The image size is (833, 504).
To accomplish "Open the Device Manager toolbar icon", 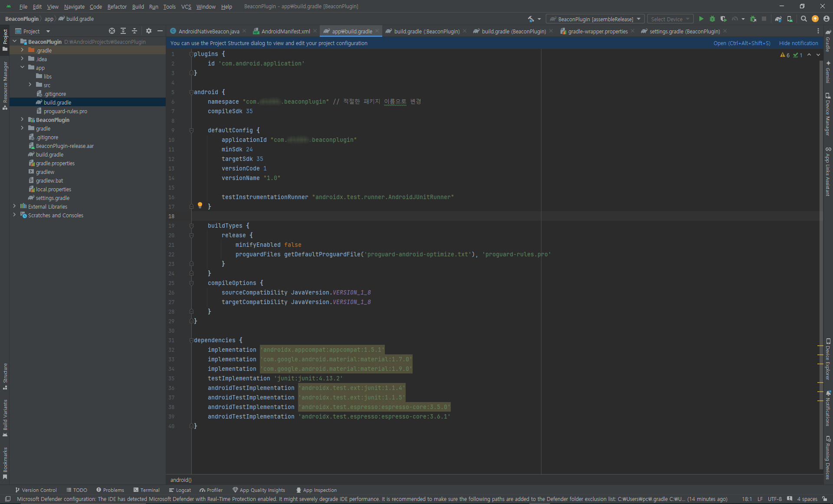I will pos(790,19).
